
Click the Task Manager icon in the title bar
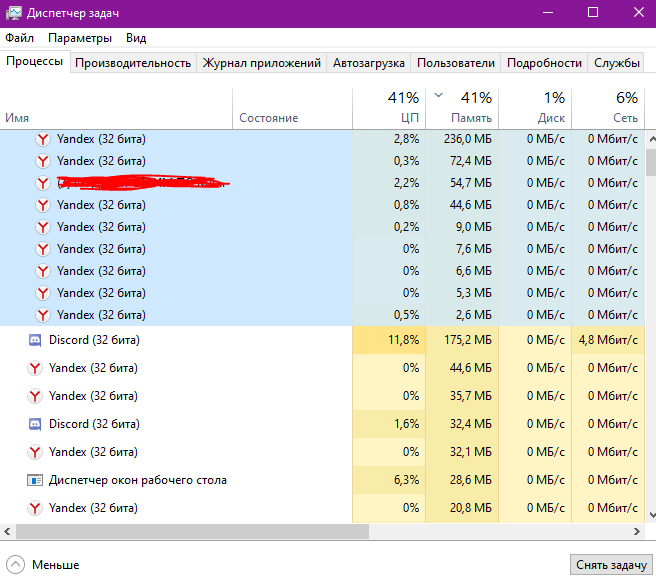pos(12,12)
